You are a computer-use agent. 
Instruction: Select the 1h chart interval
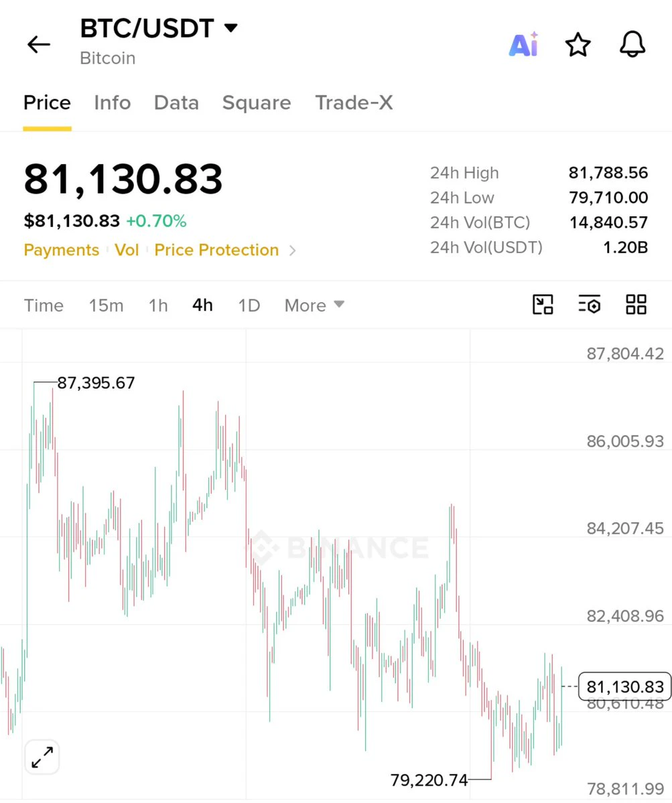point(158,305)
